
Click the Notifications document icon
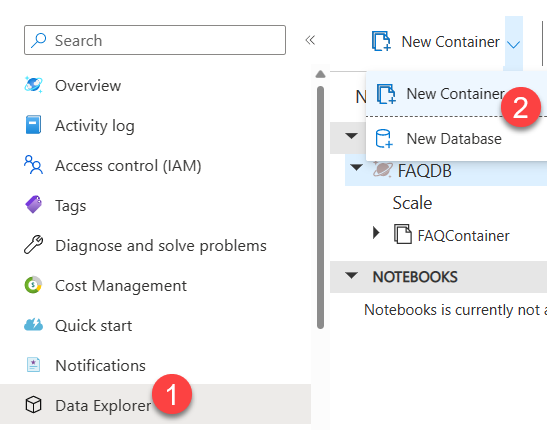point(33,365)
